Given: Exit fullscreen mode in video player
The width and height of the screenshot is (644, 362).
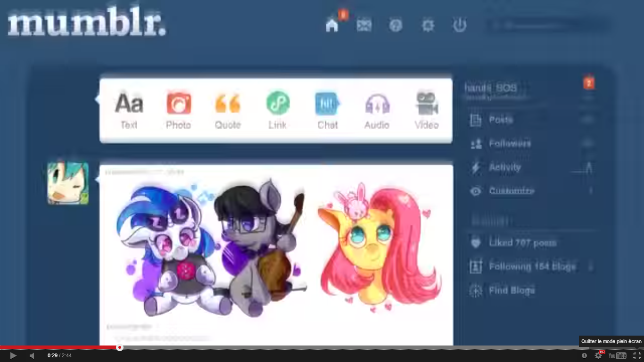Looking at the screenshot, I should [637, 355].
